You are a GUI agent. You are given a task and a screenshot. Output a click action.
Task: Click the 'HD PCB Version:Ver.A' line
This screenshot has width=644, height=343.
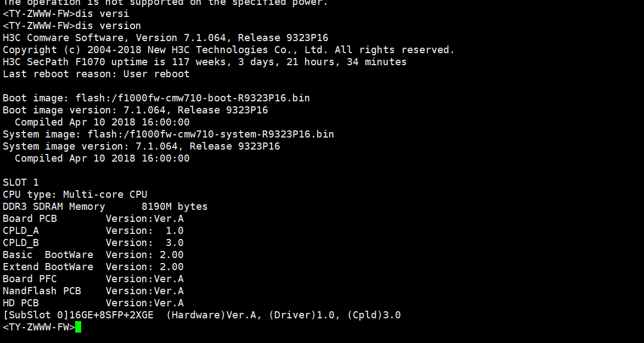click(x=93, y=303)
